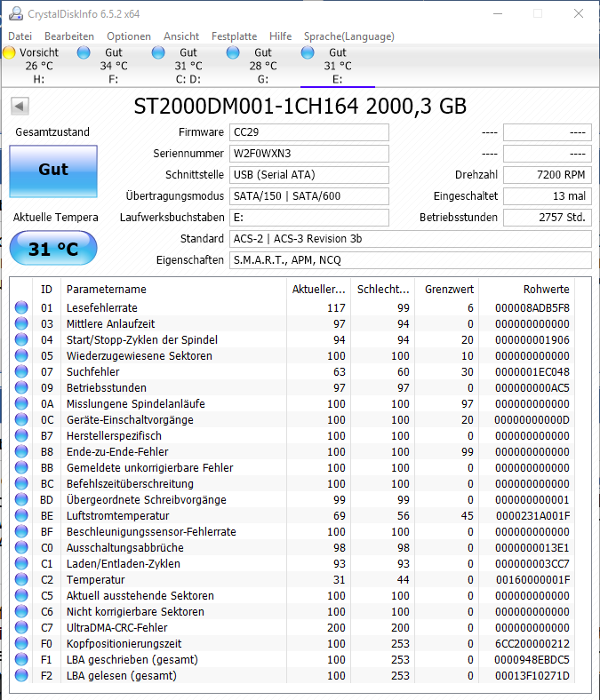Click the status orb for Ende-zu-Ende-Fehler
Image resolution: width=600 pixels, height=700 pixels.
21,451
